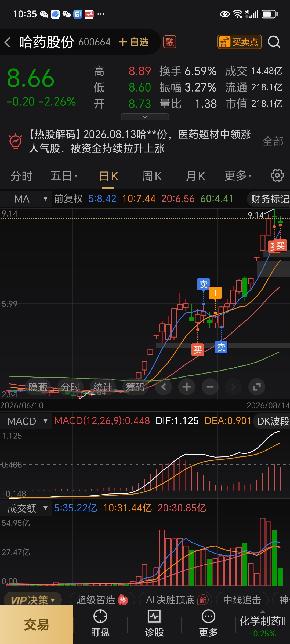The width and height of the screenshot is (290, 644).
Task: Tap the 头条 notification icon
Action: pyautogui.click(x=89, y=14)
